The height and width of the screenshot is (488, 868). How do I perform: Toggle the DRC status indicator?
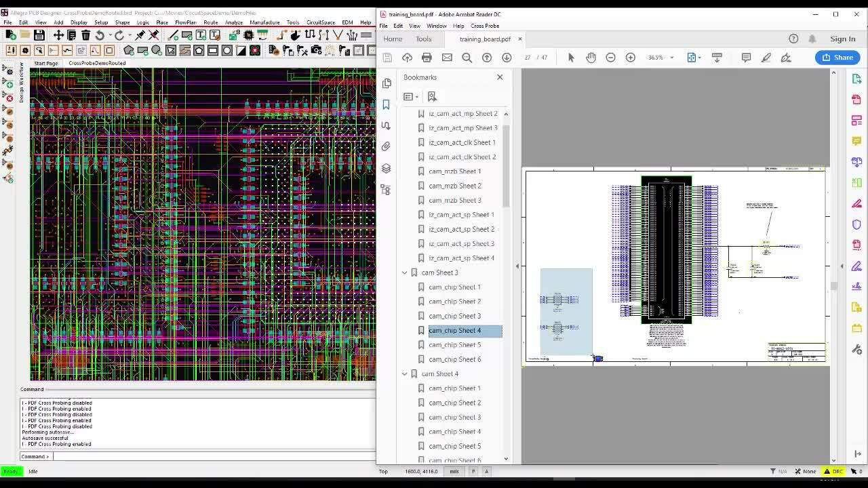834,471
